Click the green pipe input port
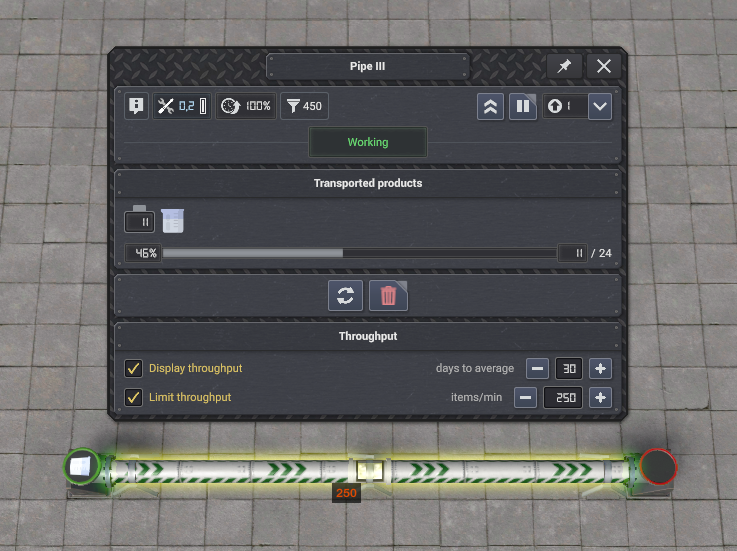737x551 pixels. click(x=82, y=466)
